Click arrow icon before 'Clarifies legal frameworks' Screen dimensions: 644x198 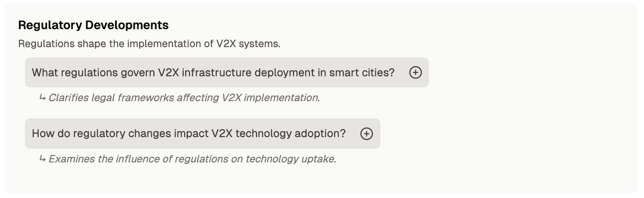coord(43,97)
